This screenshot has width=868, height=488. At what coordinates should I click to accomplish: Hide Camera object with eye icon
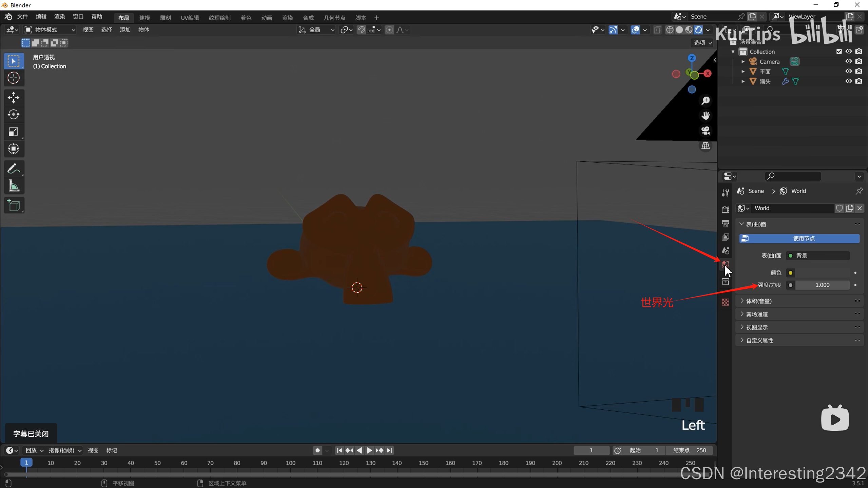(848, 61)
